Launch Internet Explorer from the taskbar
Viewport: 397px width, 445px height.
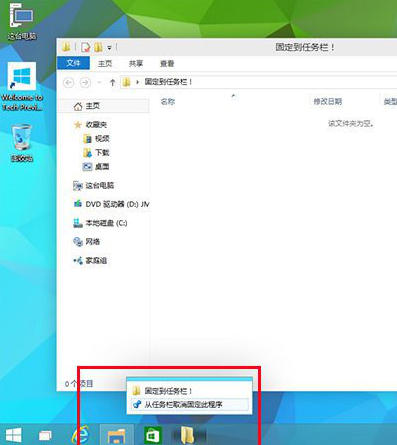81,435
